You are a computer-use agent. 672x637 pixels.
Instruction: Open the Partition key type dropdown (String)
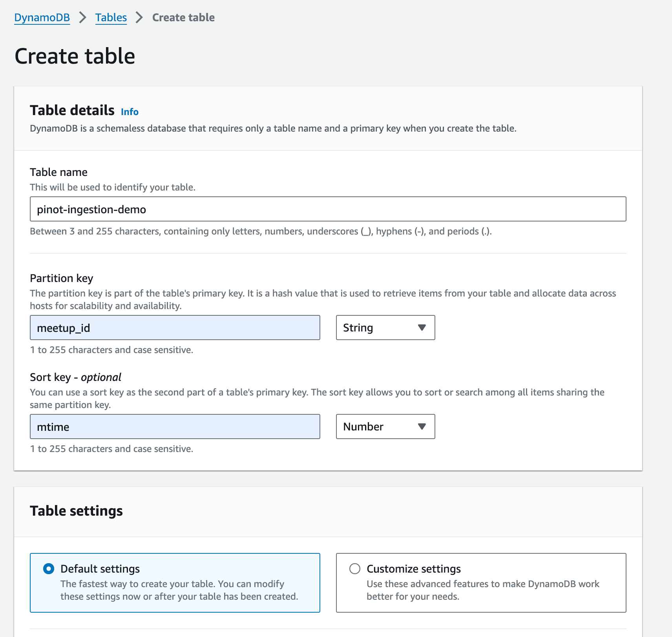coord(385,328)
